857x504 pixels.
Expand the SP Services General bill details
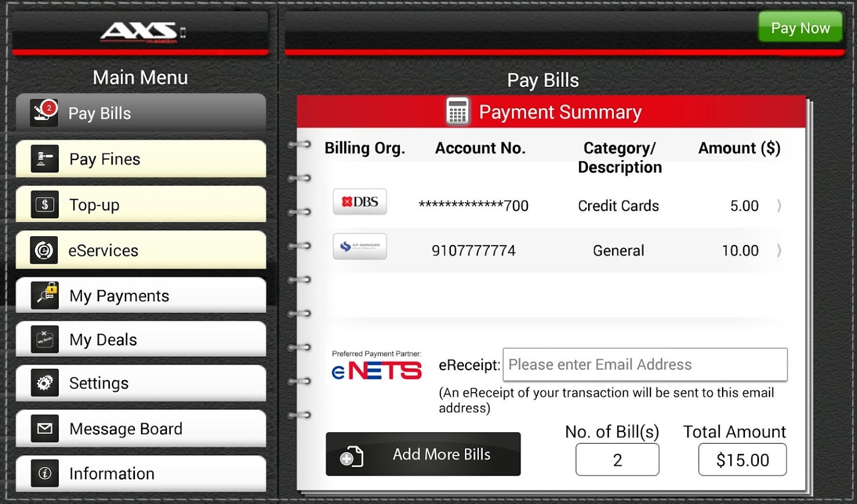click(779, 250)
